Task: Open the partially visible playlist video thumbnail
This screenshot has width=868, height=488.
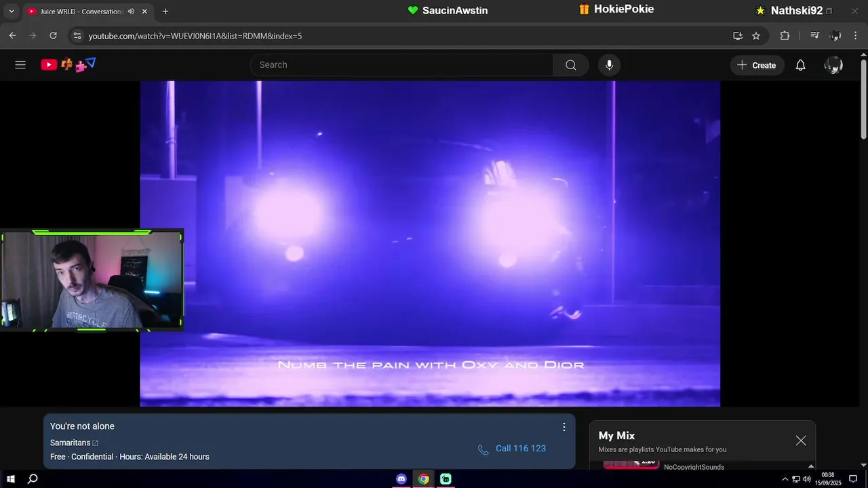Action: click(x=631, y=464)
